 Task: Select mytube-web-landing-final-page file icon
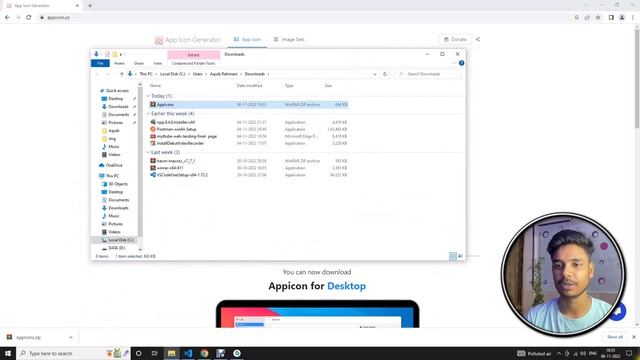tap(153, 136)
